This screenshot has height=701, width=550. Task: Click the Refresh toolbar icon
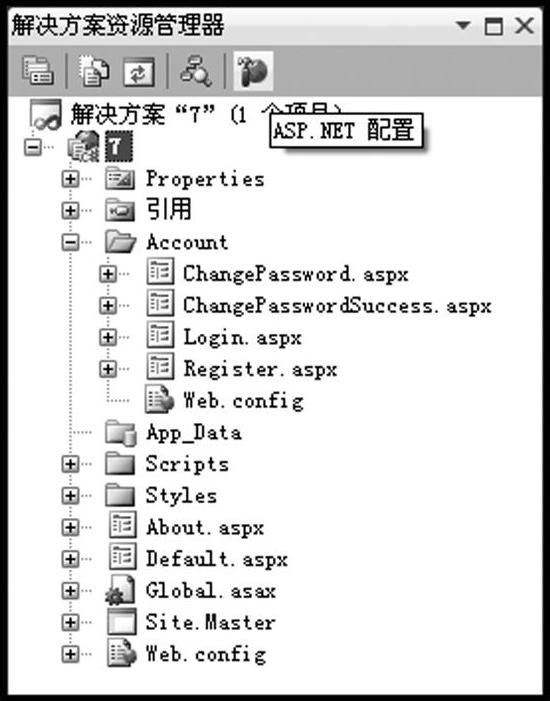pyautogui.click(x=139, y=72)
